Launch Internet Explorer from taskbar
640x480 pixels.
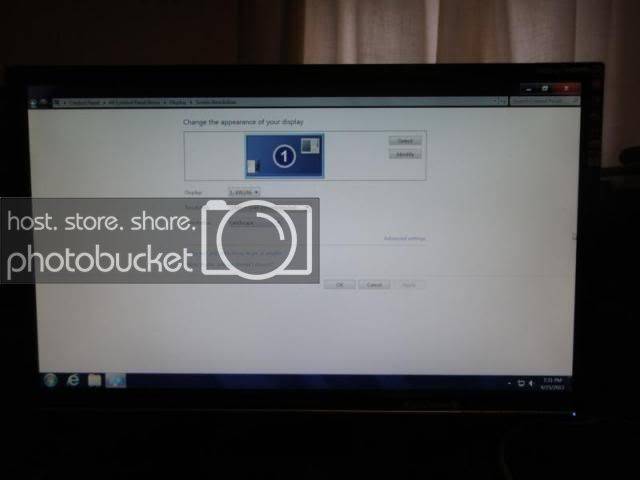coord(73,380)
